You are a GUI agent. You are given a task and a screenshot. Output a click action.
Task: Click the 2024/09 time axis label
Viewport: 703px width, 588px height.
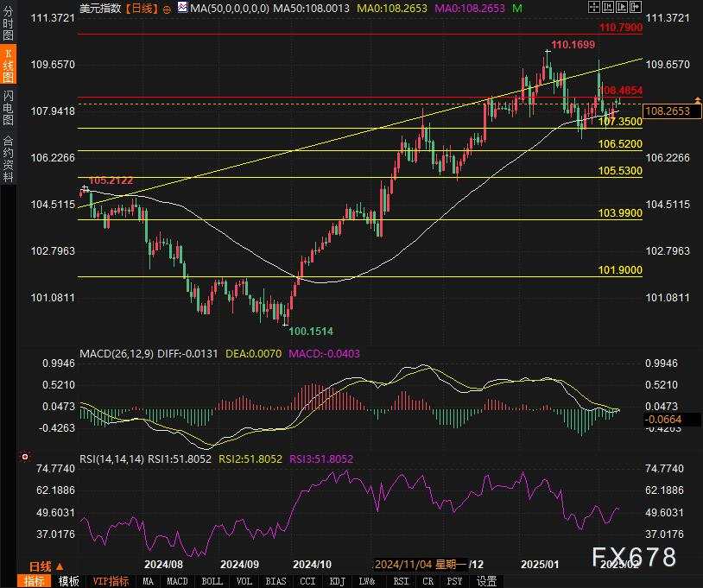pyautogui.click(x=240, y=564)
